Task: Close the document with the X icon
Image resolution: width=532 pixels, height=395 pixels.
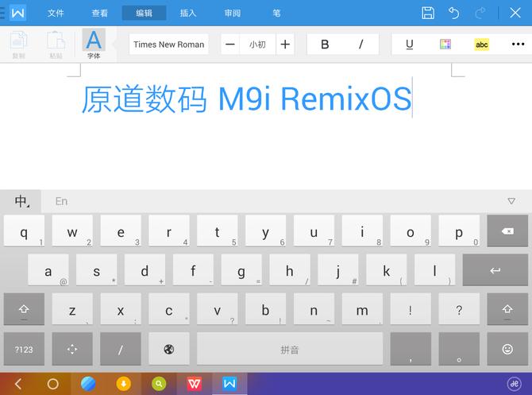Action: click(x=515, y=13)
